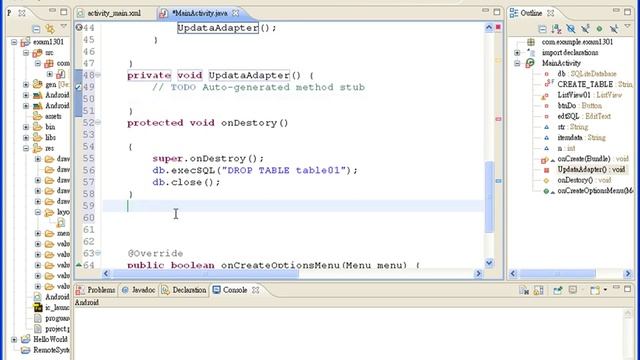Open Package Explorer view menu triangle
Screen dimensions: 640x360
pos(63,27)
